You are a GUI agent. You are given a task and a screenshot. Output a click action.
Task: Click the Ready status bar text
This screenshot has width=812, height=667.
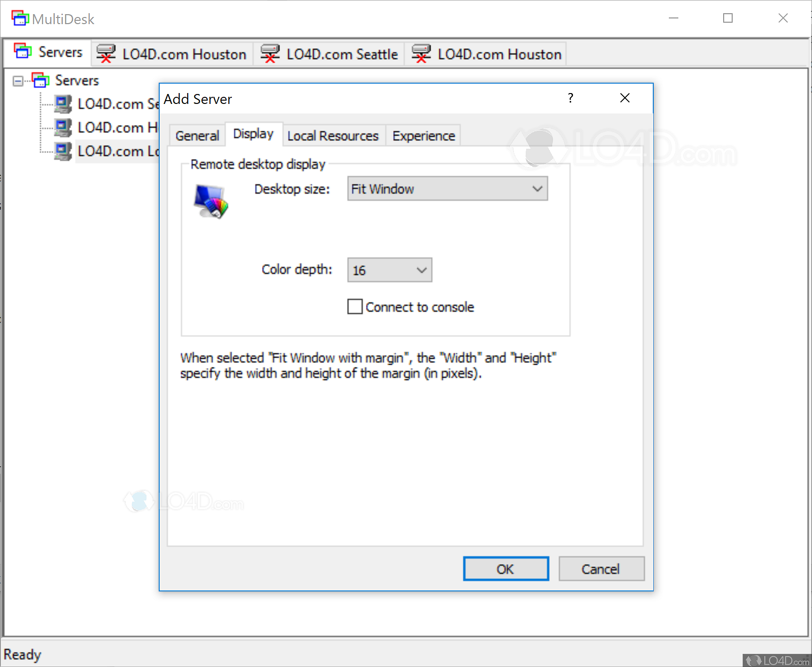(23, 654)
